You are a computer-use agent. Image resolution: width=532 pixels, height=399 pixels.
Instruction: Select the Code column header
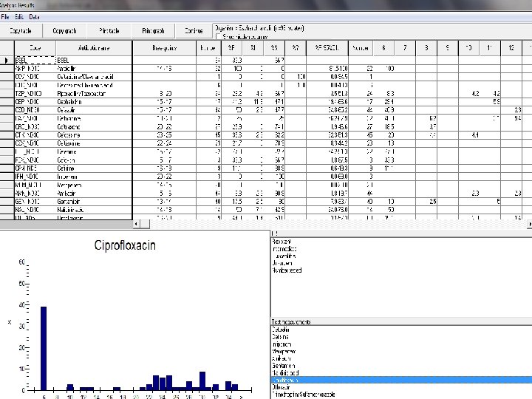[x=35, y=48]
